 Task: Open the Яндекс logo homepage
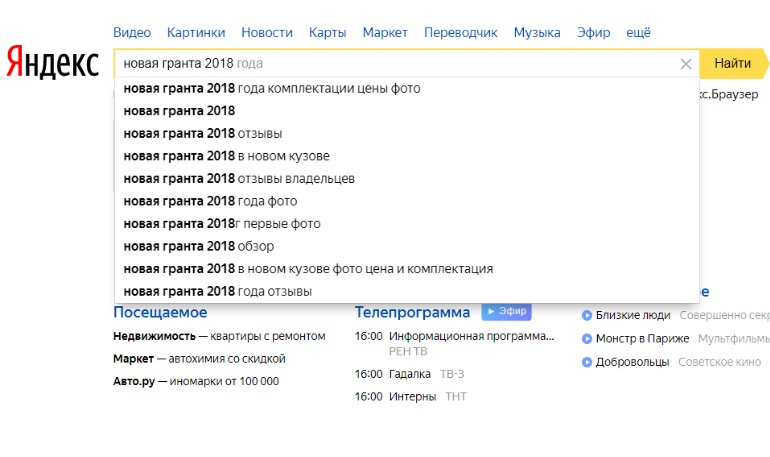[x=53, y=62]
